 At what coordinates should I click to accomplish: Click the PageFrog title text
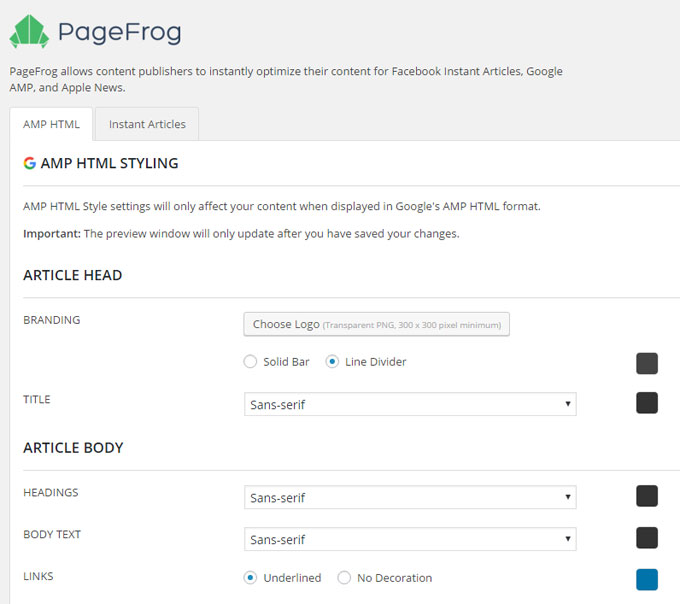119,32
